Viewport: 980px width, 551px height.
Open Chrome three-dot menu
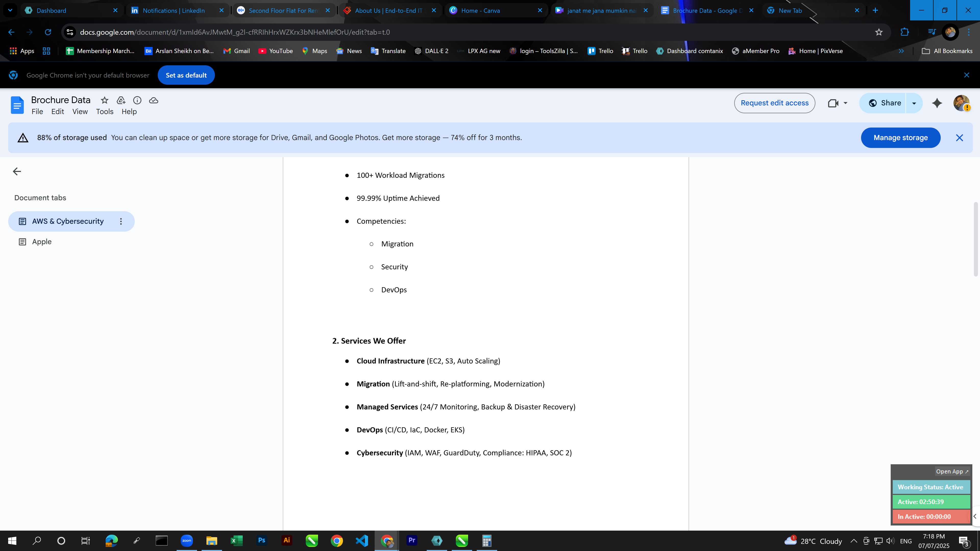tap(969, 32)
